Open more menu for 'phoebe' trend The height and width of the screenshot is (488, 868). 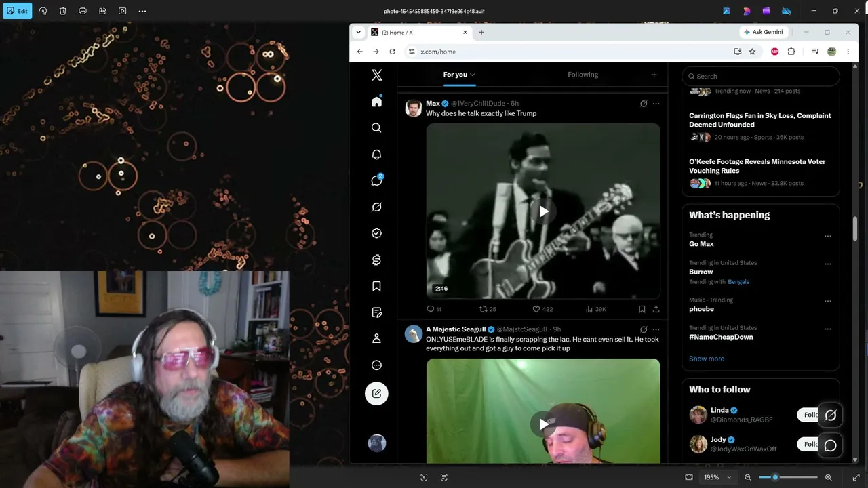pyautogui.click(x=828, y=301)
